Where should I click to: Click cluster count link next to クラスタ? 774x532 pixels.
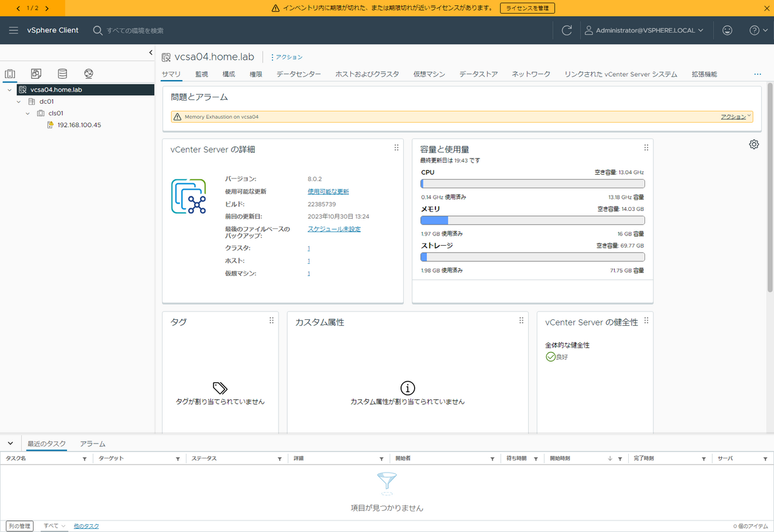[x=309, y=248]
